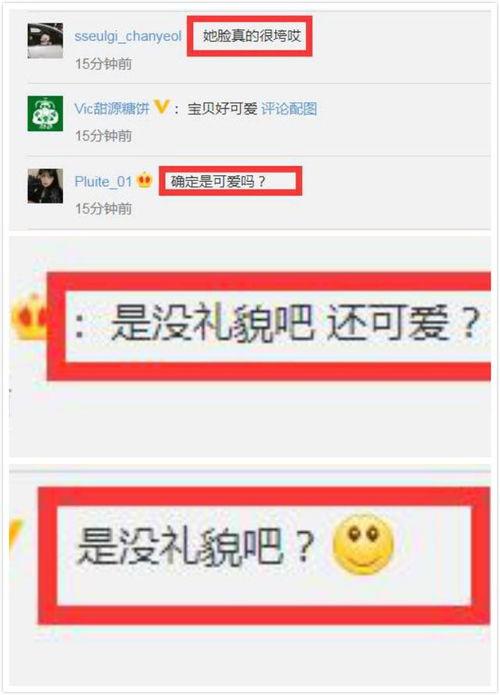The image size is (500, 695).
Task: Click the partial yellow badge in the bottom panel
Action: click(16, 534)
